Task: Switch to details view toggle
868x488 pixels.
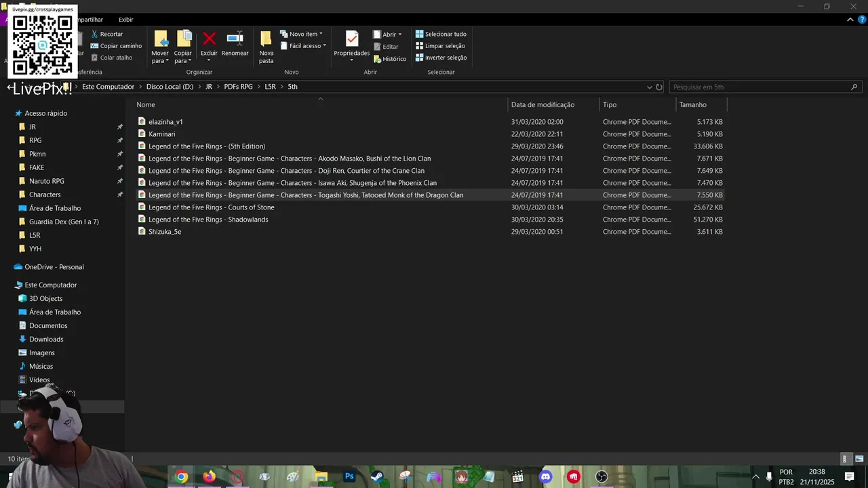Action: point(845,459)
